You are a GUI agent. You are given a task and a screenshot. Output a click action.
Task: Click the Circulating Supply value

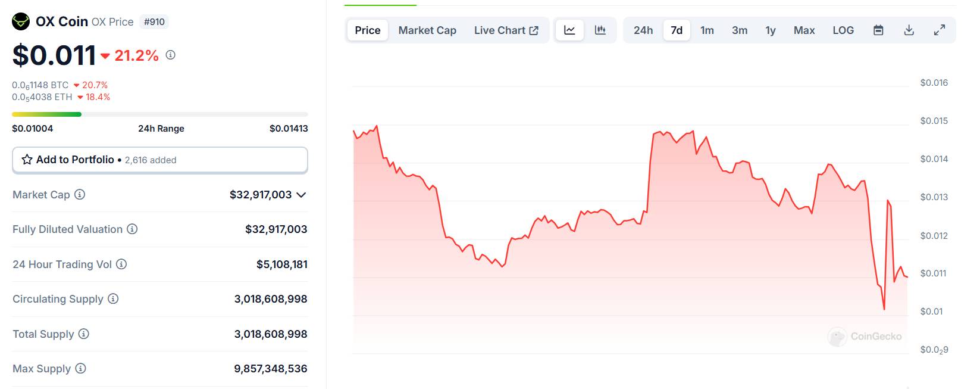point(271,299)
